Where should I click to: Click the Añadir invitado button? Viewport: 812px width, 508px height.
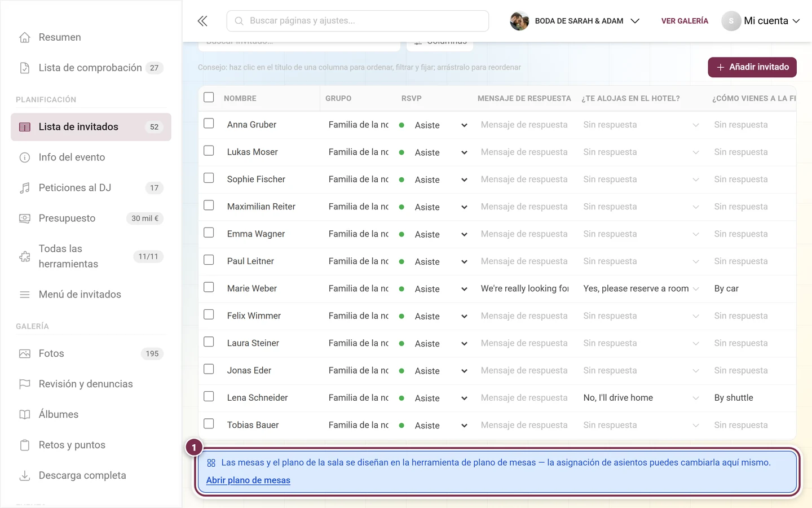[752, 67]
